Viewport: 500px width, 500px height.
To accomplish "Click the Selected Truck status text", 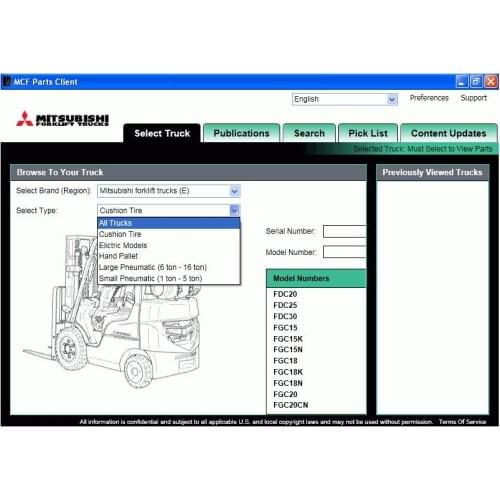I will [x=422, y=149].
